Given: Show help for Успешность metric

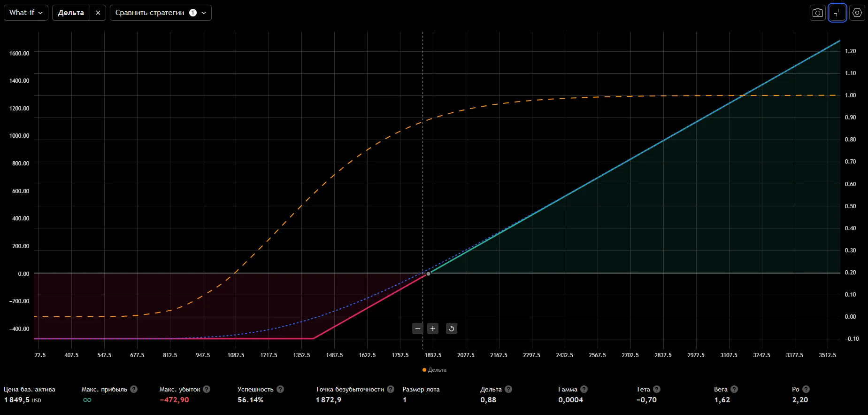Looking at the screenshot, I should (x=280, y=389).
